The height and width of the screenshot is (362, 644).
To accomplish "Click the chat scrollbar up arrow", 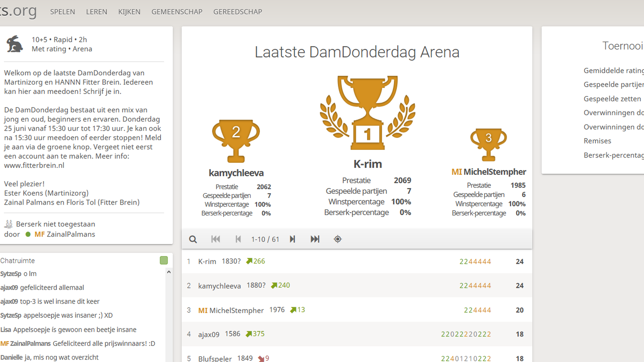I will (169, 272).
